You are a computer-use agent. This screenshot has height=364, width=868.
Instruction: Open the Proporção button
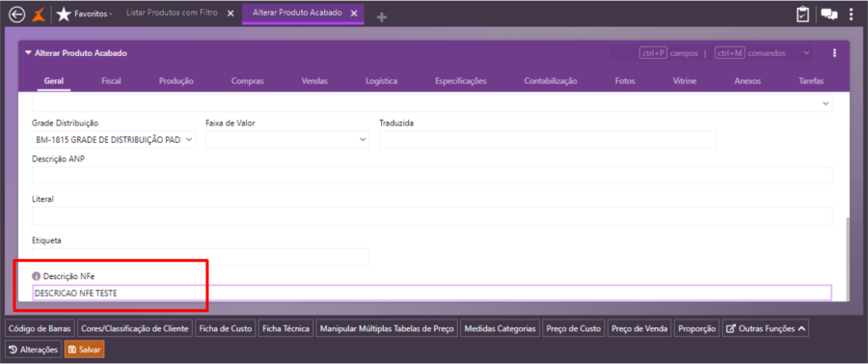[697, 328]
